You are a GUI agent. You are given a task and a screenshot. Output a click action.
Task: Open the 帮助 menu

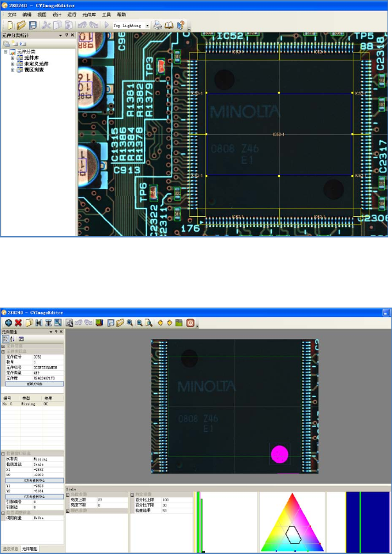pyautogui.click(x=121, y=15)
